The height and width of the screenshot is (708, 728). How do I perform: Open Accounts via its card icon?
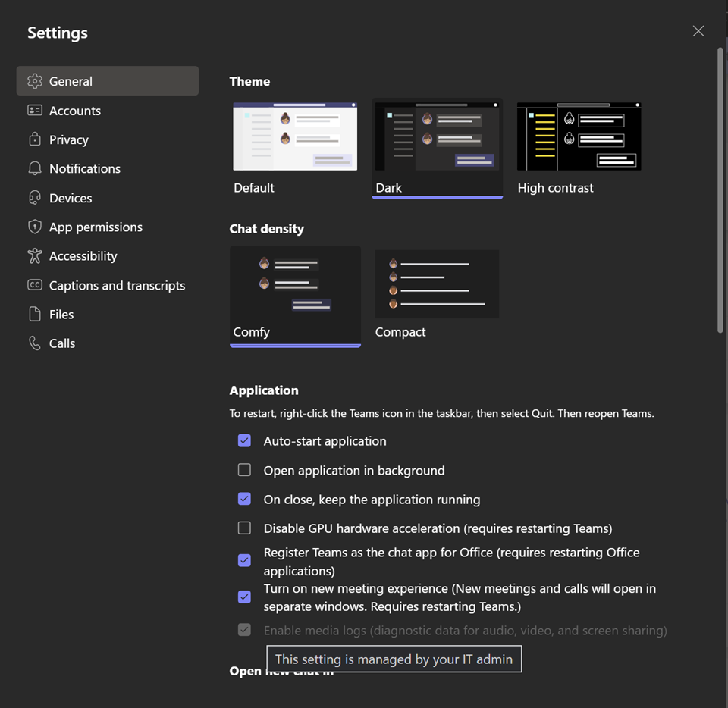(x=35, y=111)
